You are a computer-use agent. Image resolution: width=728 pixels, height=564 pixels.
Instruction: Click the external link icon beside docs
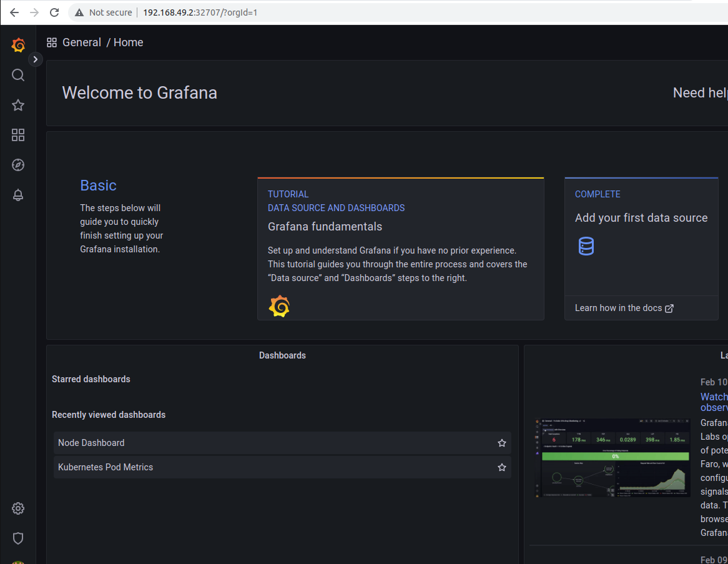pos(669,309)
